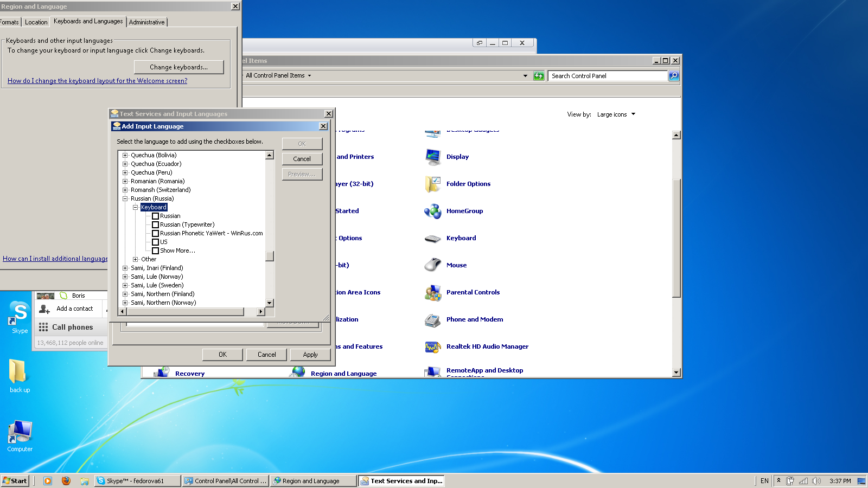
Task: Click the Search Control Panel field
Action: point(608,76)
